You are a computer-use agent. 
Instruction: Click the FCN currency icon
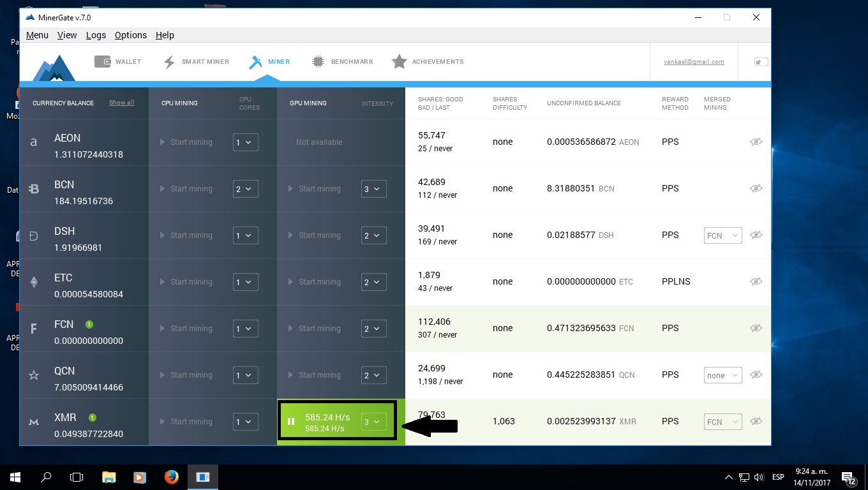(x=34, y=329)
